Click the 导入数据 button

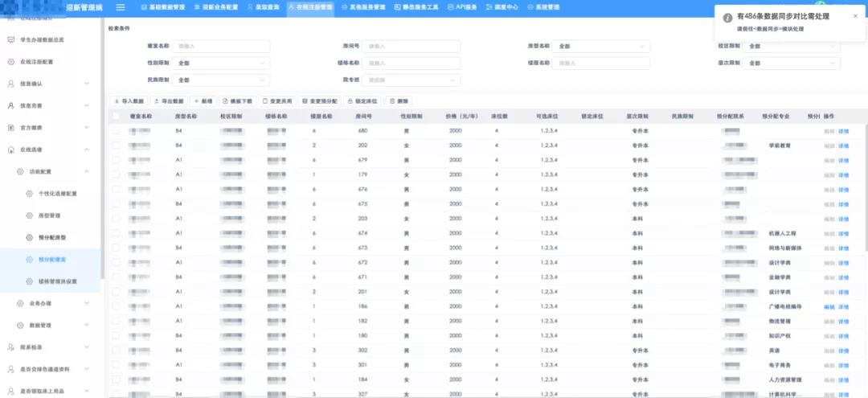pos(129,101)
